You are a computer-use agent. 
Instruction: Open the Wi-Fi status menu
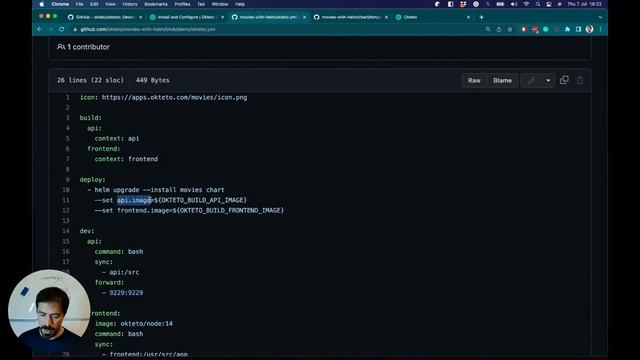[x=527, y=4]
